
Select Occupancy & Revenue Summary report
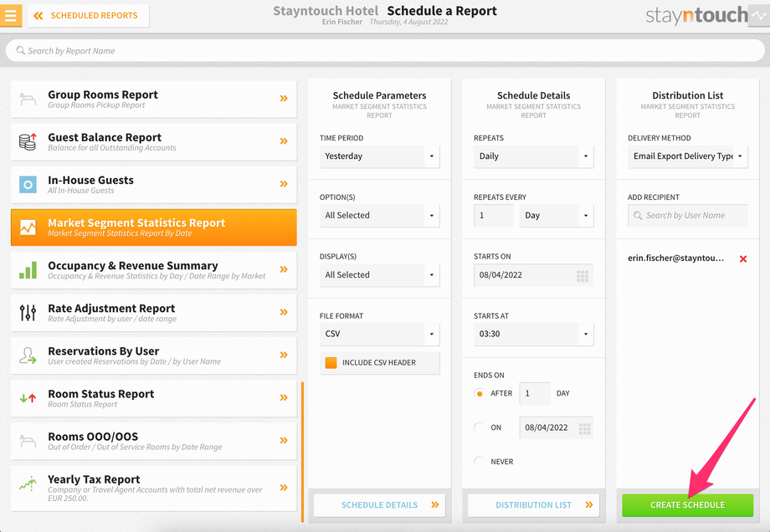[154, 270]
